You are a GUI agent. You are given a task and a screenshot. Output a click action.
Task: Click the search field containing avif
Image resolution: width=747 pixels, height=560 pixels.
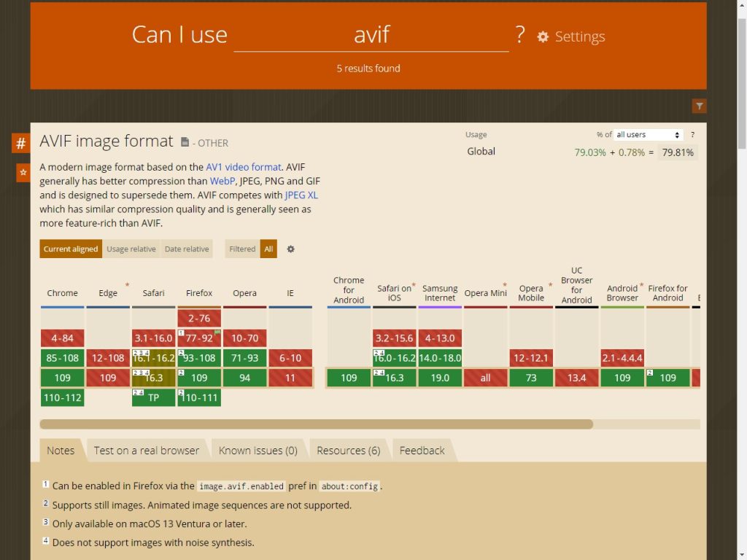coord(371,35)
